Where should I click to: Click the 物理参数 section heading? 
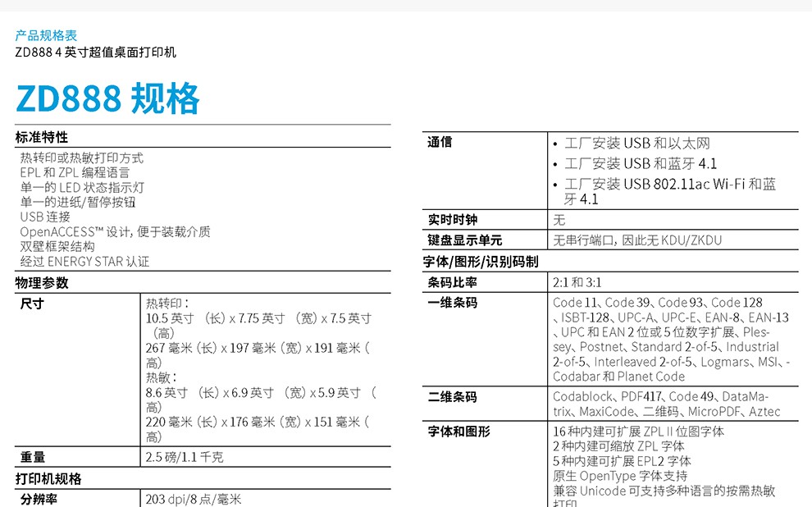[42, 283]
